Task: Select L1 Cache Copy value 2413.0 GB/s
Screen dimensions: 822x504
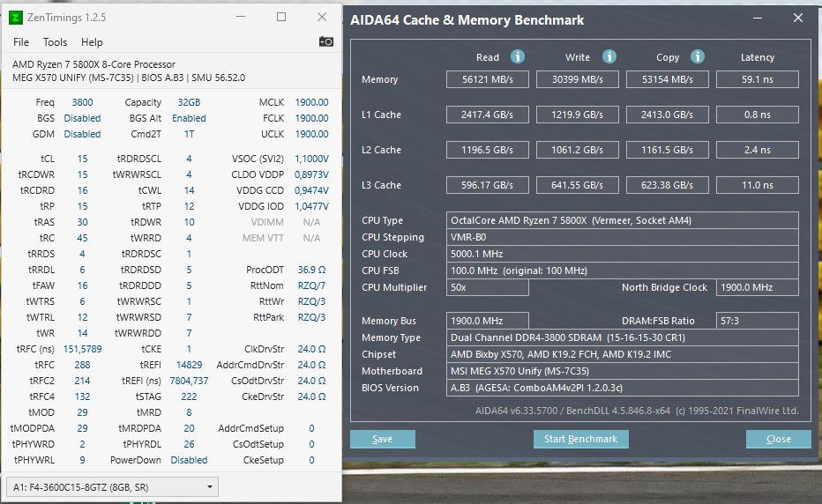Action: tap(668, 115)
